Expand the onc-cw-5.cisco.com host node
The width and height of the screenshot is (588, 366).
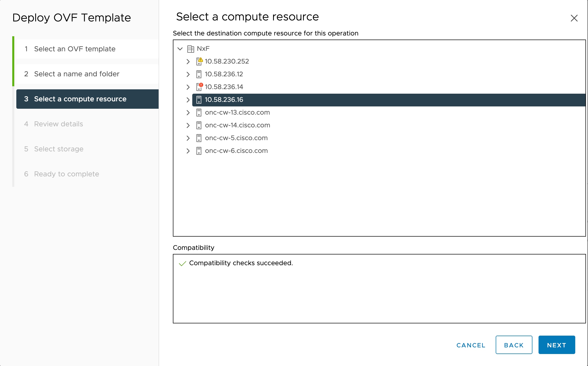(x=188, y=138)
